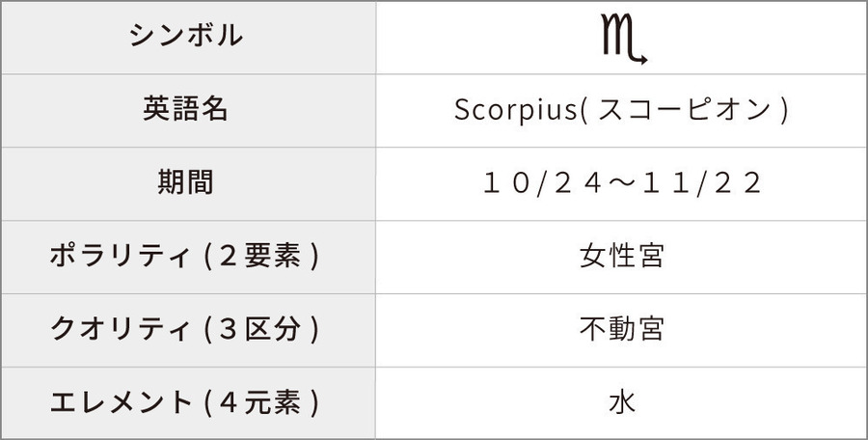Click the 水 element value
868x440 pixels.
point(622,402)
